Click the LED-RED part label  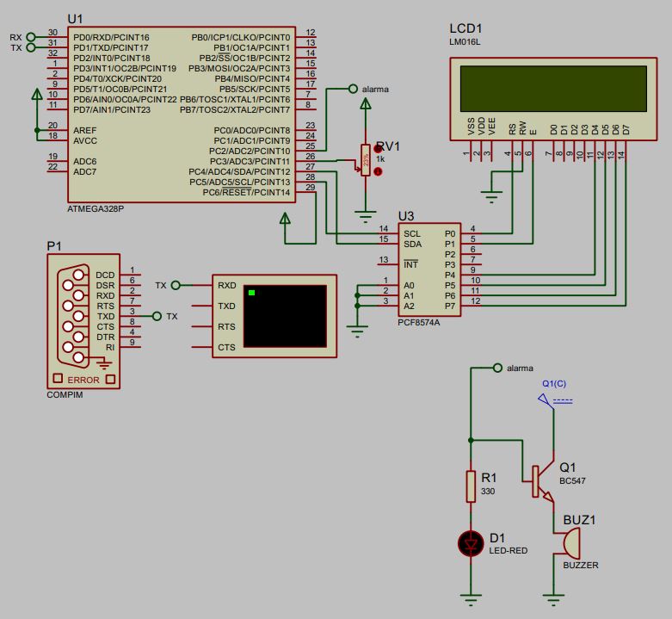coord(509,550)
